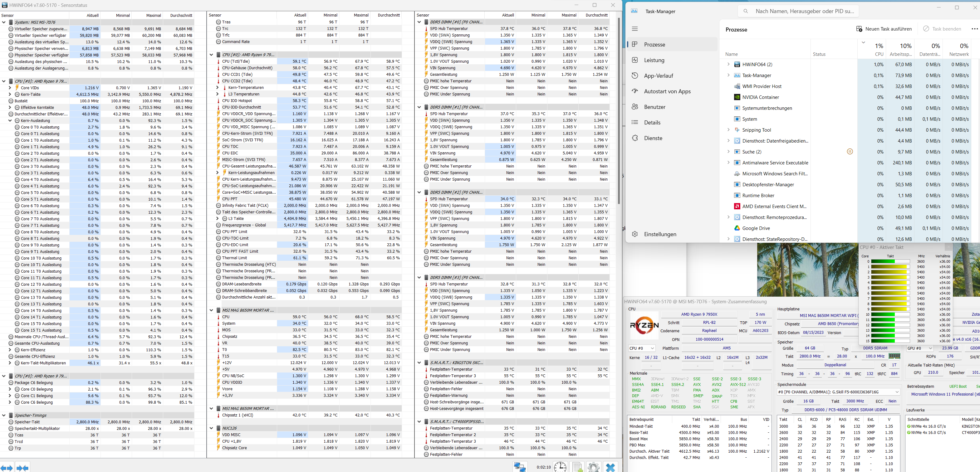Click the Antimalware Service Executable icon

pos(737,163)
